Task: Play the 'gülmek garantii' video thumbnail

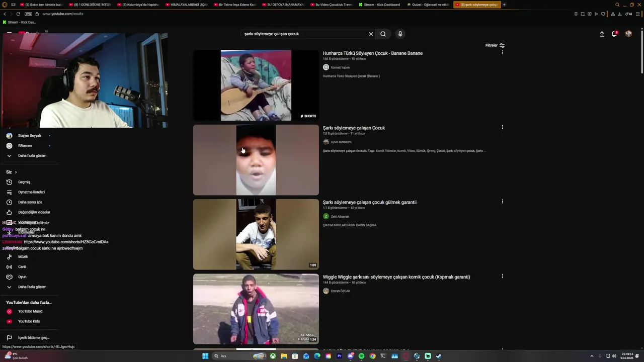Action: [256, 234]
